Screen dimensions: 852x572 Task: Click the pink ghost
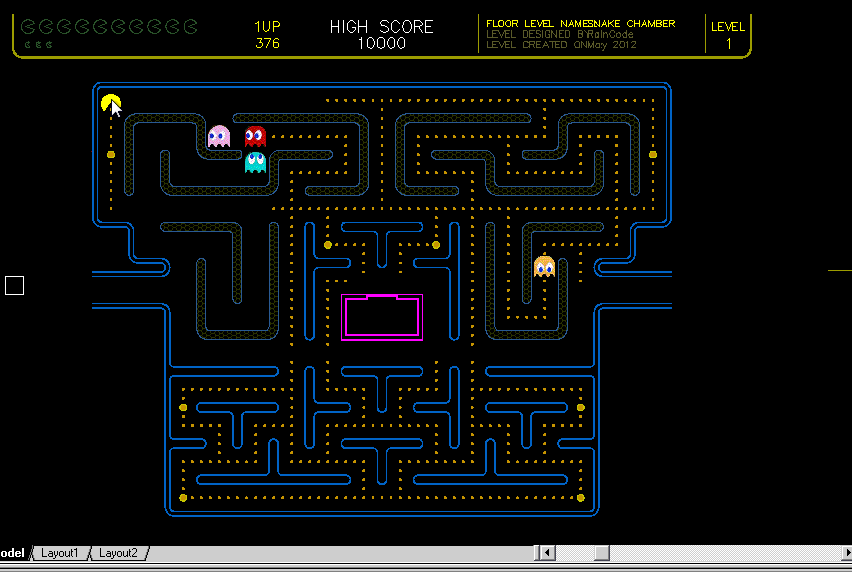(x=219, y=136)
